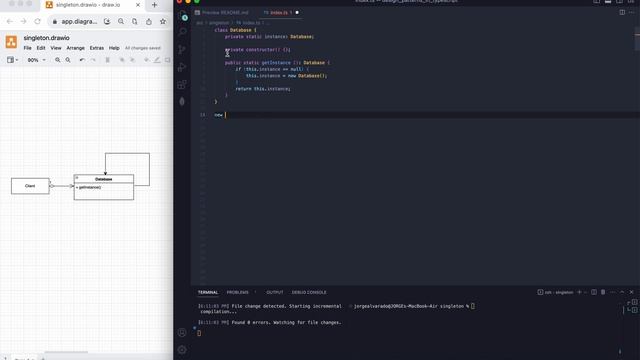Open the terminal panel more actions menu
The height and width of the screenshot is (360, 640).
613,292
